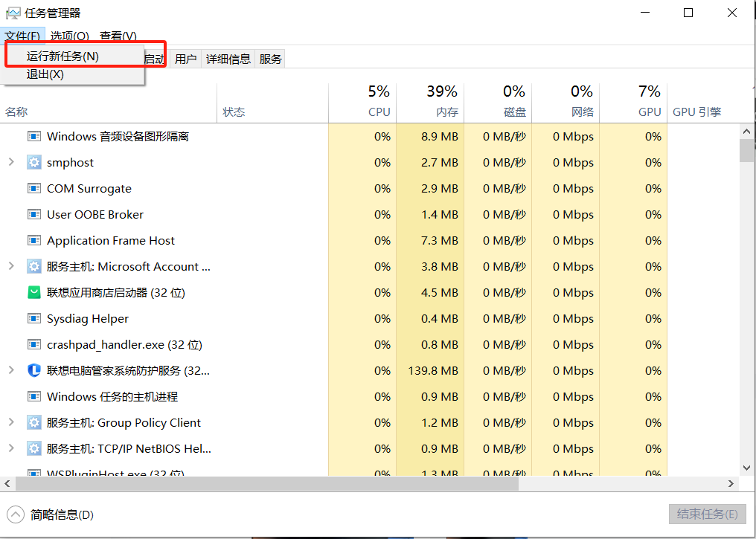Click the horizontal scrollbar right arrow

coord(731,483)
